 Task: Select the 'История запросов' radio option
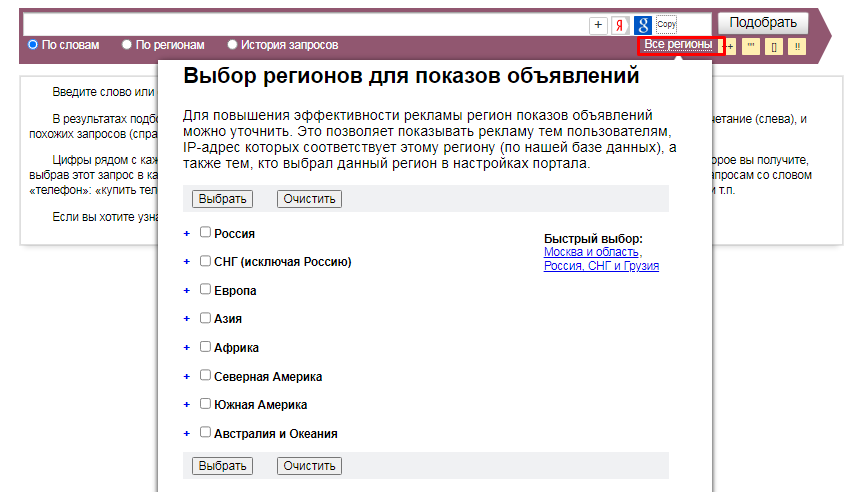click(x=233, y=45)
